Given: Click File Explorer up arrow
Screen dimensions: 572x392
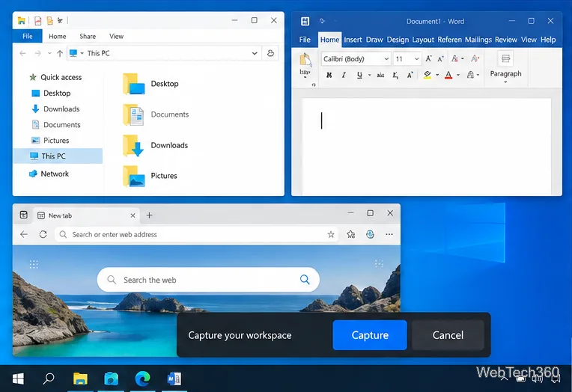Looking at the screenshot, I should pyautogui.click(x=60, y=53).
